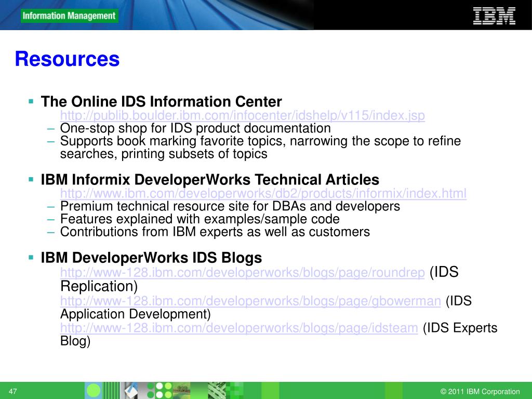
Task: Click 'searches, printing subsets of topics' line
Action: click(x=164, y=154)
